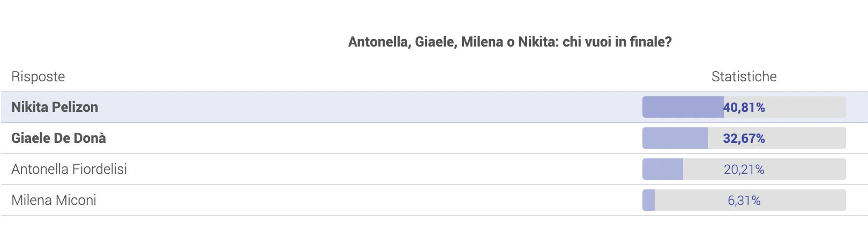This screenshot has width=868, height=229.
Task: Click the Statistiche column header
Action: [x=744, y=77]
